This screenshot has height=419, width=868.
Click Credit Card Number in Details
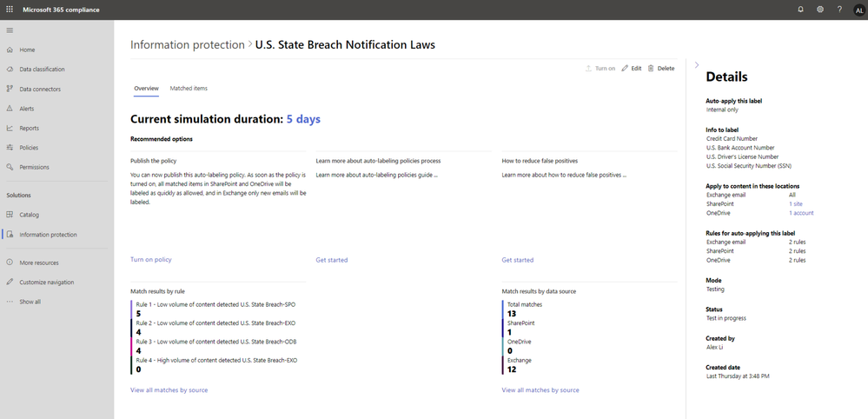pyautogui.click(x=732, y=138)
